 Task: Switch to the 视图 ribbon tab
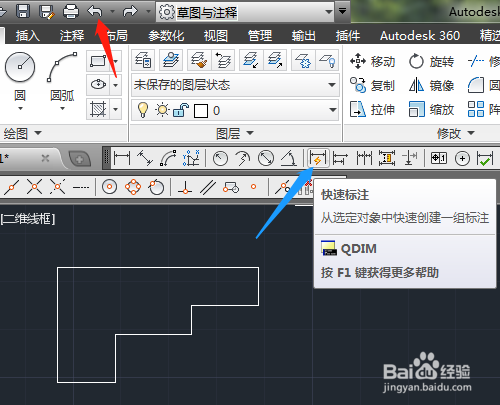pos(216,35)
